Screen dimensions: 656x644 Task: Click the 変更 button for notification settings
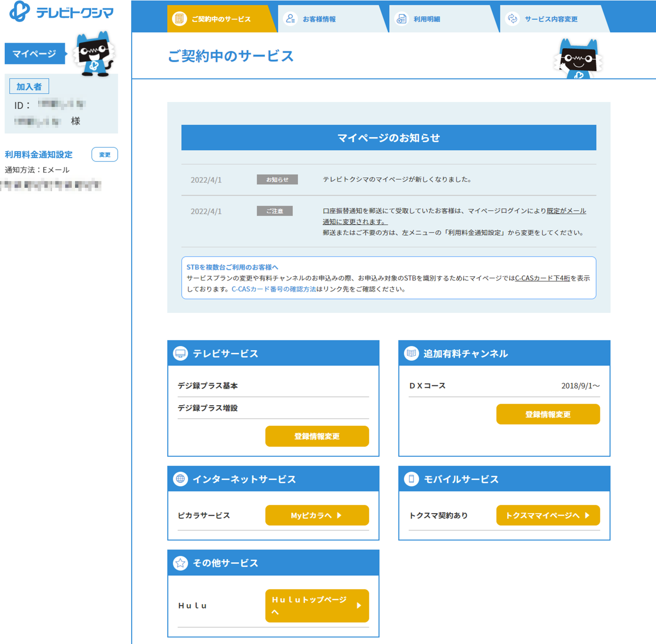[x=105, y=155]
